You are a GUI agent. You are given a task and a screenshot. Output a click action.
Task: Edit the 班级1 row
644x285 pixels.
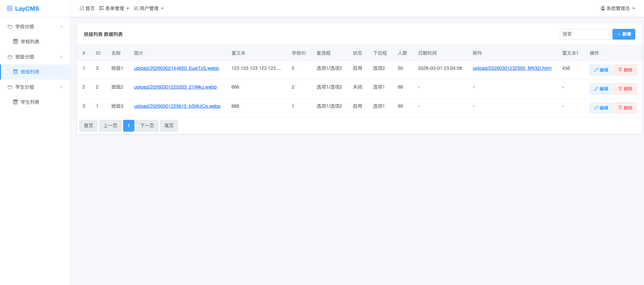tap(601, 70)
